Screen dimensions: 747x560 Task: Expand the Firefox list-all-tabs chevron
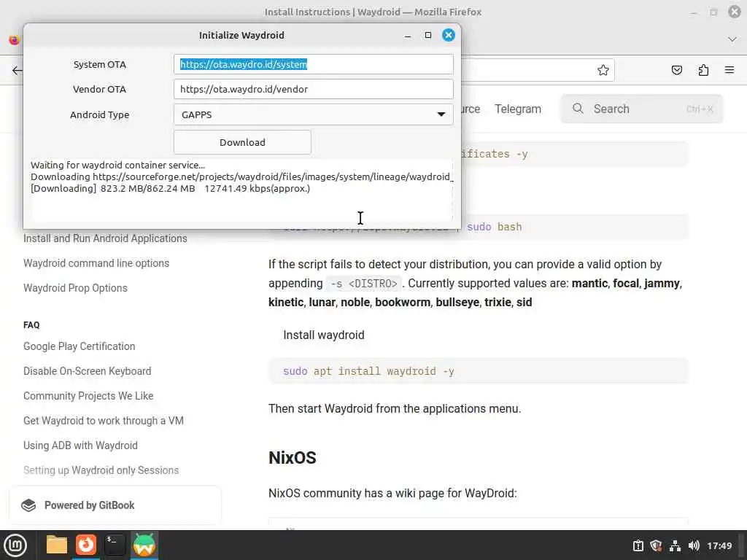coord(732,39)
